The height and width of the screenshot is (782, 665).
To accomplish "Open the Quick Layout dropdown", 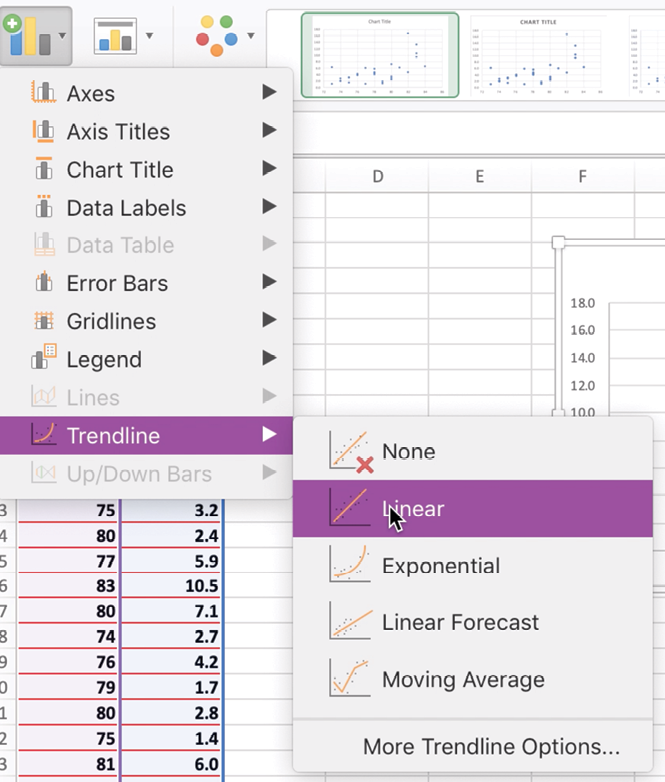I will coord(124,37).
